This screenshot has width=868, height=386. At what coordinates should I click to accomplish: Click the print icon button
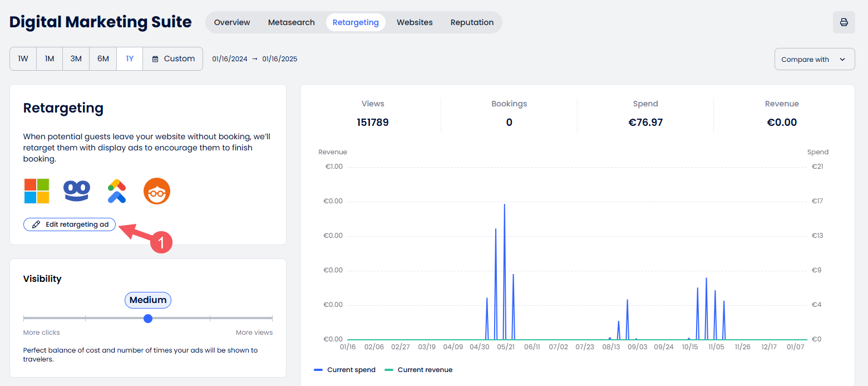click(x=844, y=22)
